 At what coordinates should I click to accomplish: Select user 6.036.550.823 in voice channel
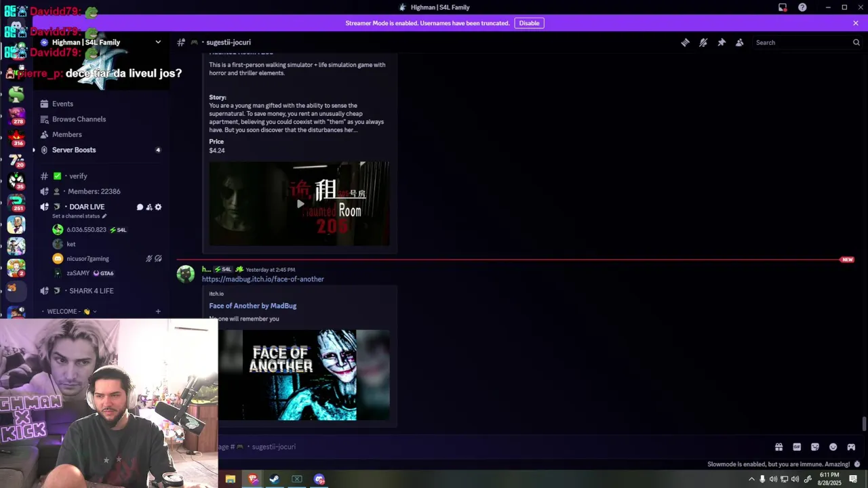point(86,230)
